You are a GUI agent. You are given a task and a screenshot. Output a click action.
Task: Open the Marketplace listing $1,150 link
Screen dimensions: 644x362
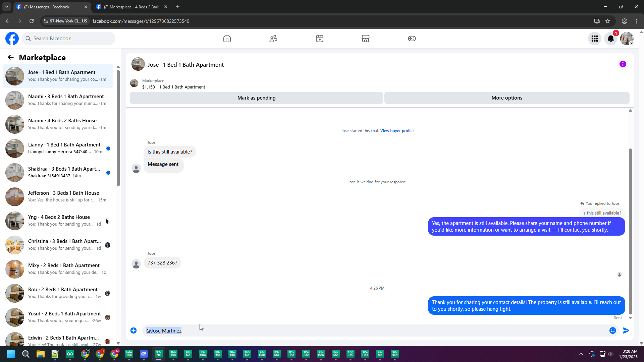point(173,87)
